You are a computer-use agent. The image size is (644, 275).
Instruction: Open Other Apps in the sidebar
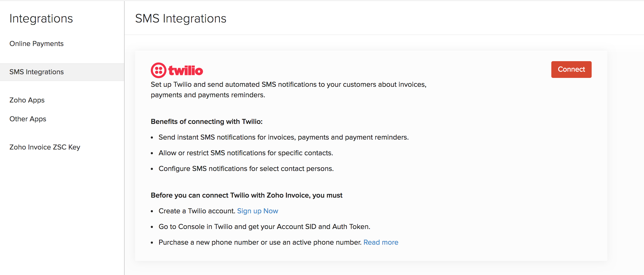click(x=28, y=119)
